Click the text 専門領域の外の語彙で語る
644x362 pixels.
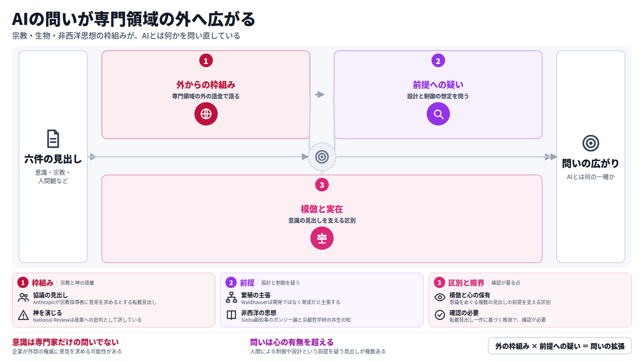click(x=206, y=97)
